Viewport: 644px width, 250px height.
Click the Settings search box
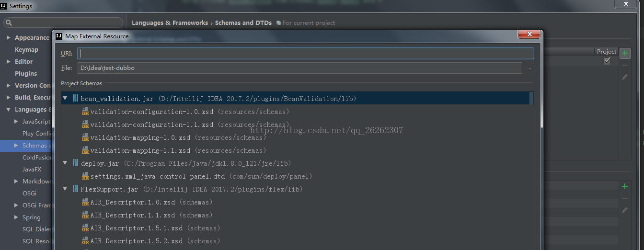coord(63,23)
